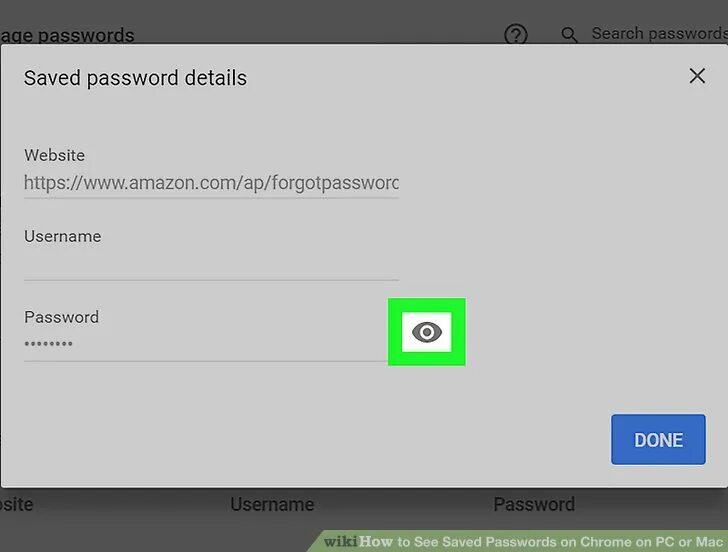This screenshot has width=728, height=552.
Task: Click the How to See Saved Passwords caption
Action: click(541, 542)
